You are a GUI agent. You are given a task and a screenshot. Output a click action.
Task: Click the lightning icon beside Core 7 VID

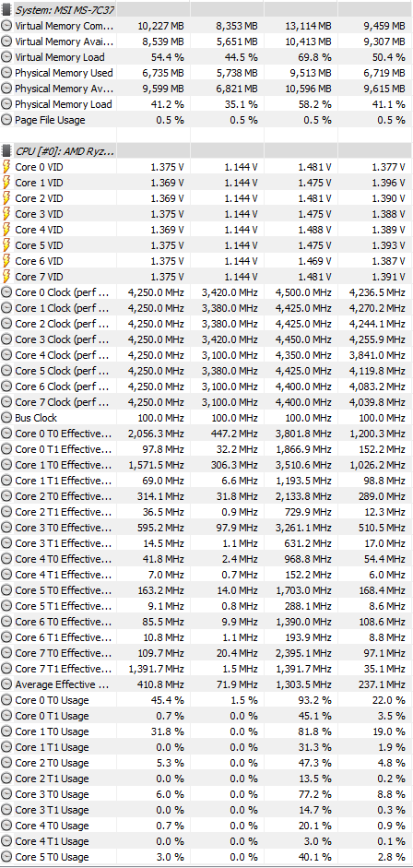coord(6,276)
